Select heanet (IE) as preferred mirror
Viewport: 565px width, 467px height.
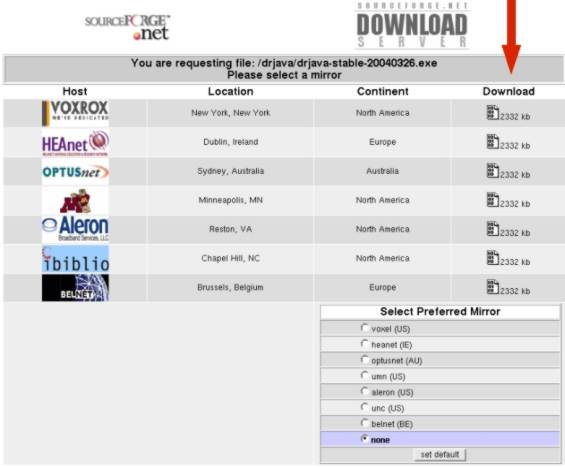[x=365, y=344]
